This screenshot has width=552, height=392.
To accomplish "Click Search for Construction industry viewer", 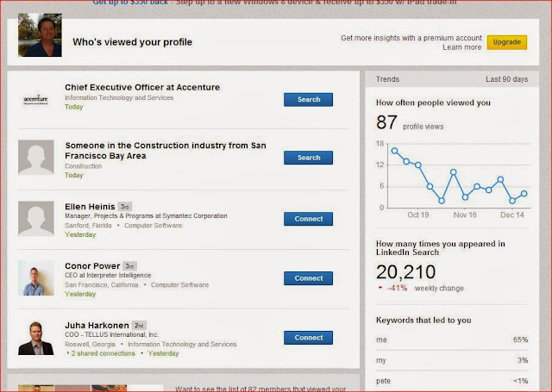I will coord(309,158).
